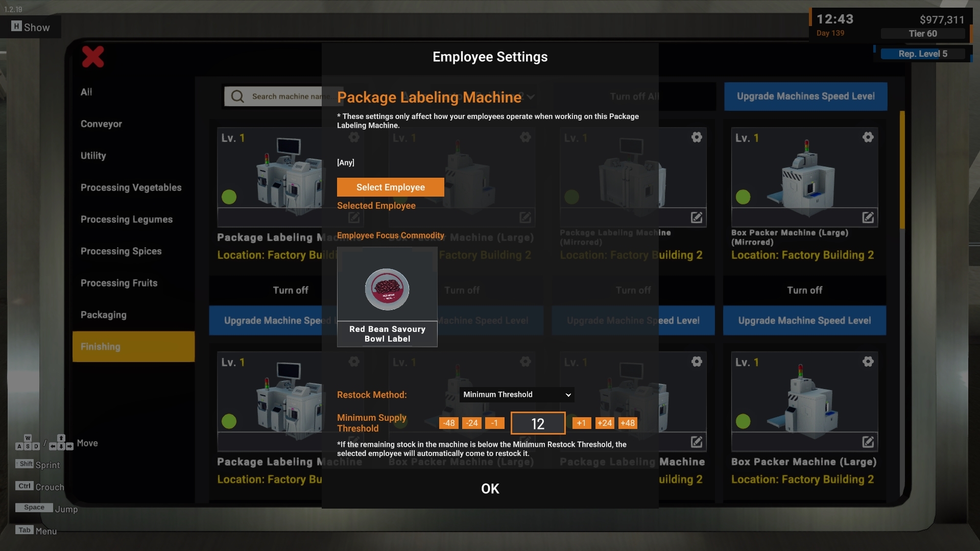Click green status dot on first Package Labeling Machine
Viewport: 980px width, 551px height.
[x=229, y=197]
